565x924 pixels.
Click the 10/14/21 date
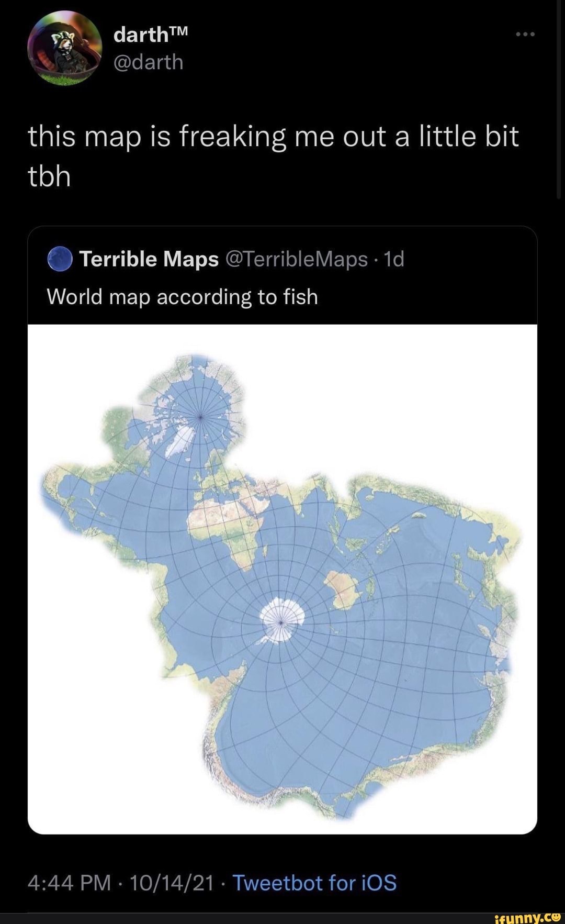172,883
